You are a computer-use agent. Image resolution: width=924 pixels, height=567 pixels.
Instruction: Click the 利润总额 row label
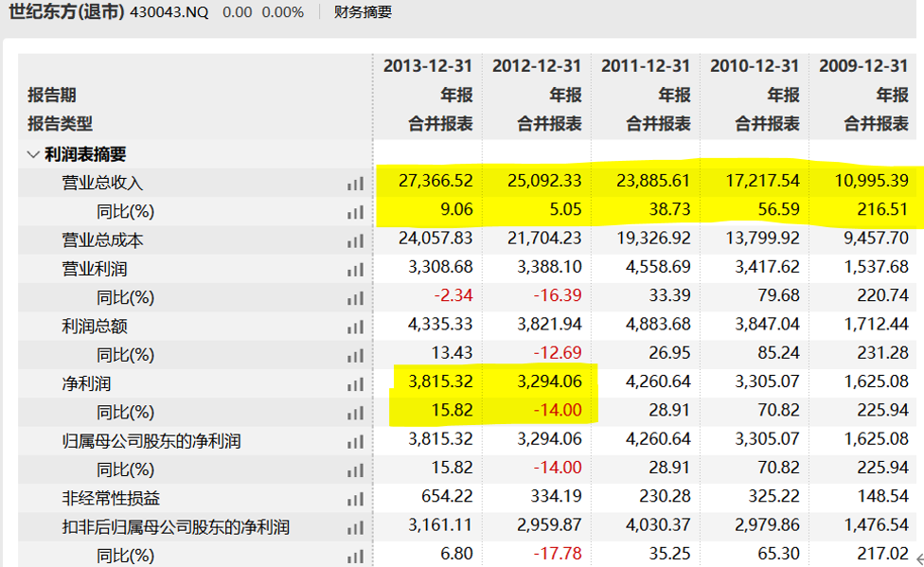[x=95, y=326]
